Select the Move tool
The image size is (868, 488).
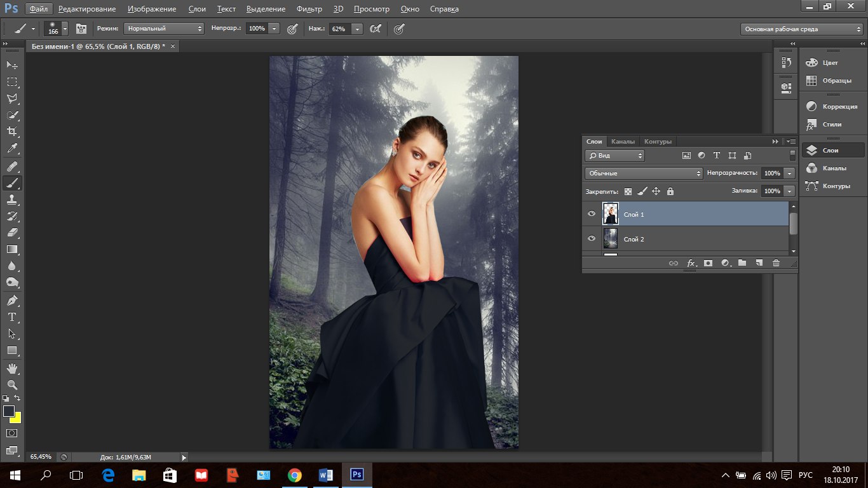click(x=12, y=65)
